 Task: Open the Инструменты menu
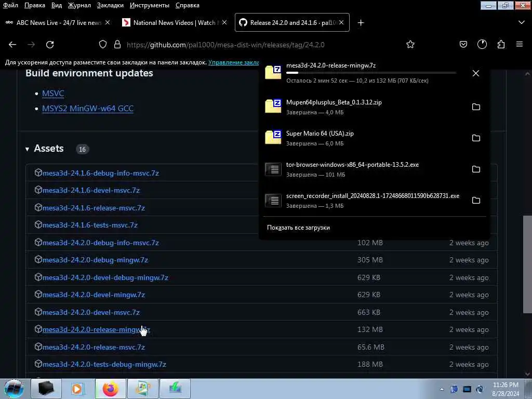click(150, 5)
